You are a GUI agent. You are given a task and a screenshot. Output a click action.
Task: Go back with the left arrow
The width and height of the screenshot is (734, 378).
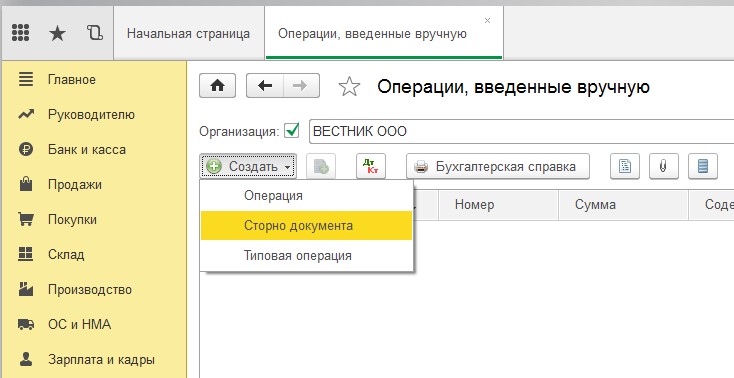(x=265, y=86)
